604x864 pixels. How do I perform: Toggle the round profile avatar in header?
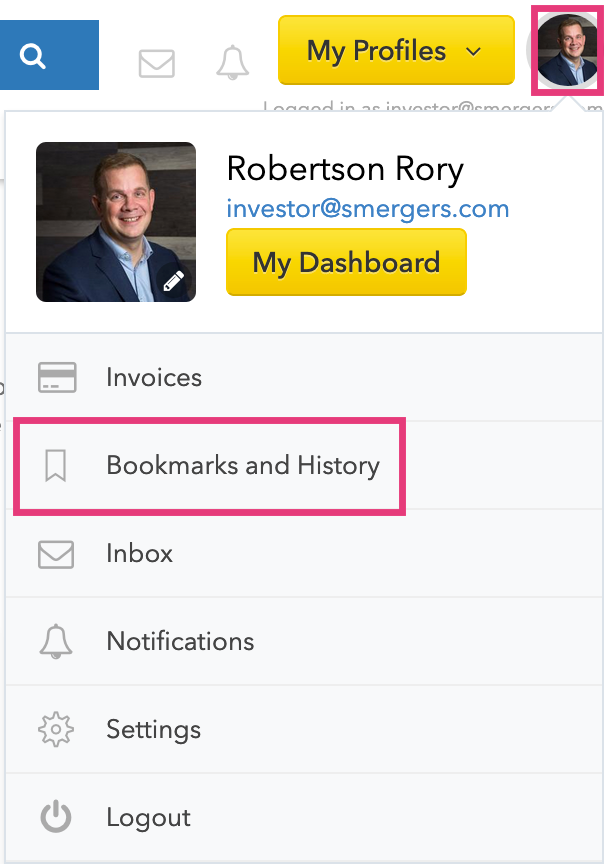pos(567,50)
